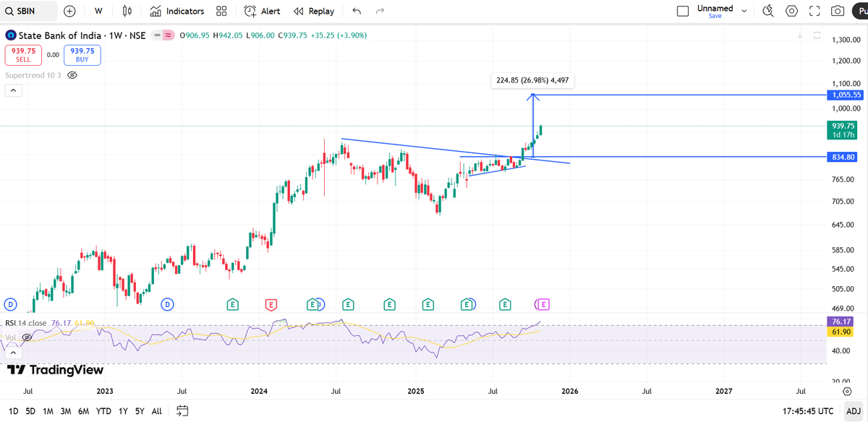Open the chart layout selection square icon
The height and width of the screenshot is (422, 868).
click(x=683, y=11)
